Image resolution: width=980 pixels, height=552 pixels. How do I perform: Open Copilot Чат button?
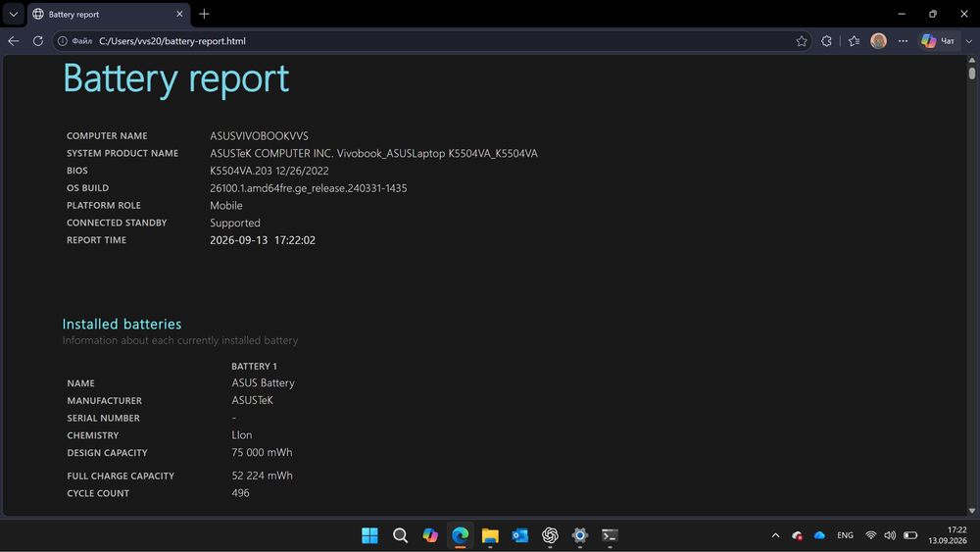point(939,41)
